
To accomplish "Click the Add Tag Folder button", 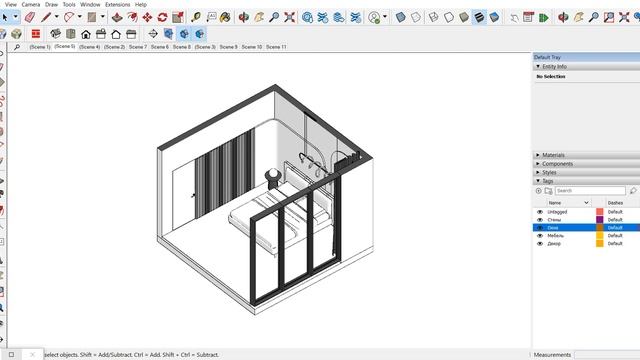I will pyautogui.click(x=548, y=191).
